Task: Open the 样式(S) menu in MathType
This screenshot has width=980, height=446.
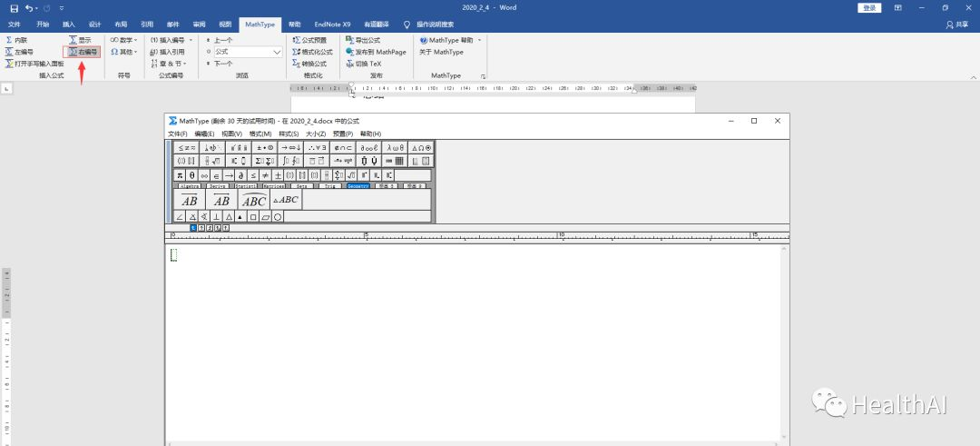Action: pos(289,134)
